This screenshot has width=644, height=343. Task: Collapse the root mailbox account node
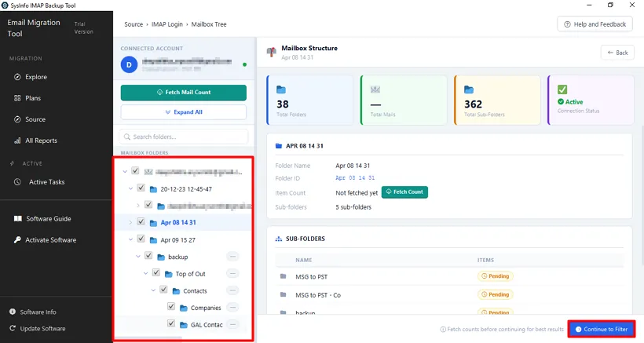click(x=125, y=171)
